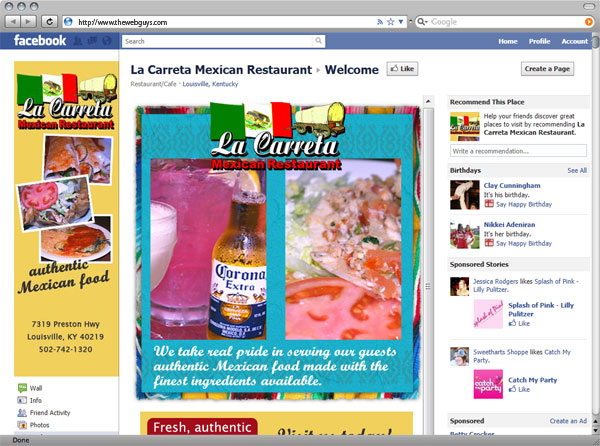600x446 pixels.
Task: Click inside Write a recommendation field
Action: click(x=518, y=151)
